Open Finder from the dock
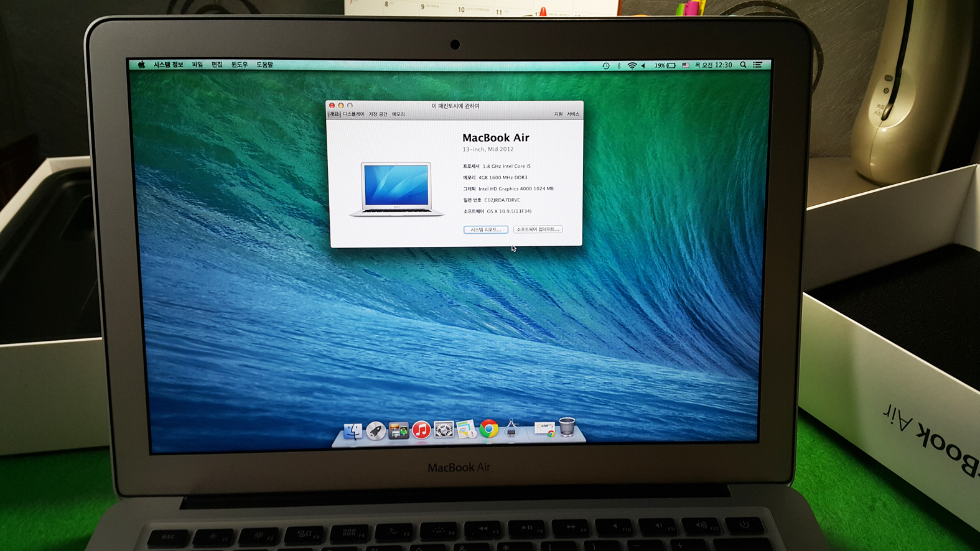The image size is (980, 551). pyautogui.click(x=353, y=430)
